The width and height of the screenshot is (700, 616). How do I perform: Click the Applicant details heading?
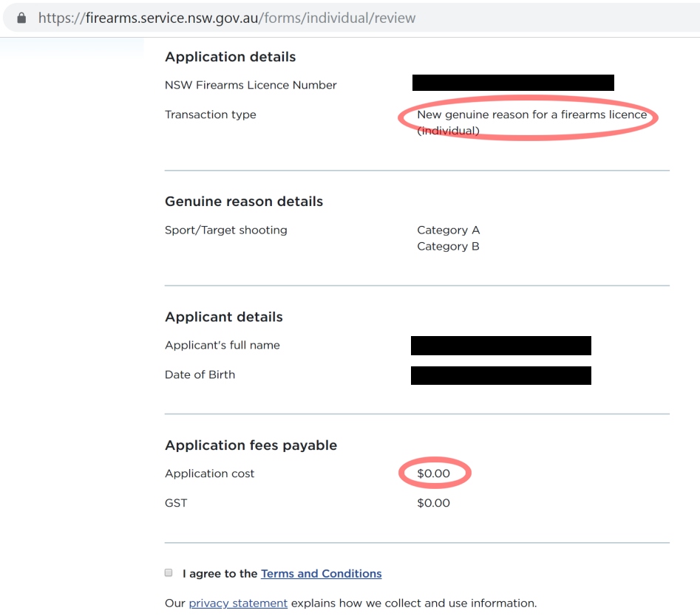tap(224, 317)
